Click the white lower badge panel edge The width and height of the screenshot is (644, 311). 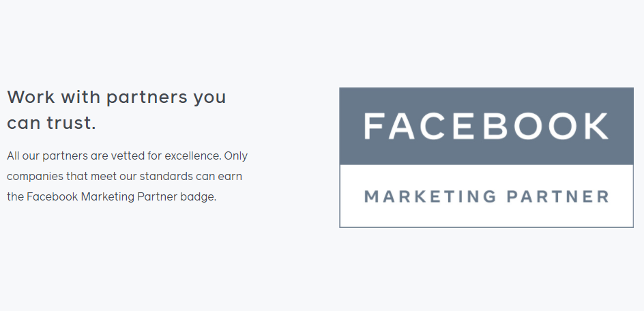click(x=486, y=196)
